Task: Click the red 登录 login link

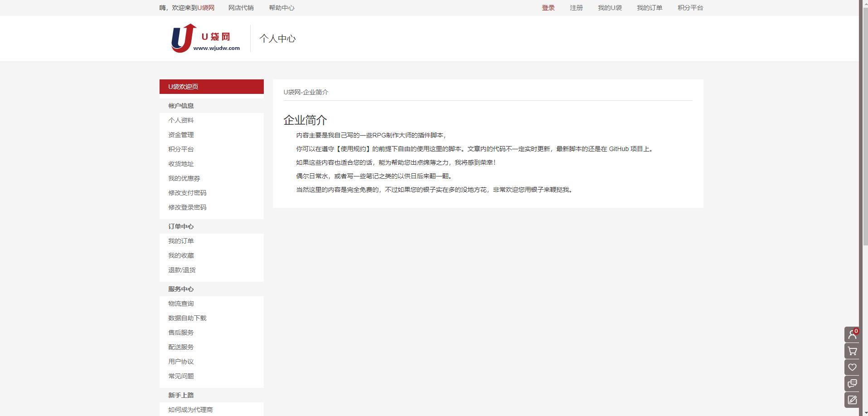Action: pyautogui.click(x=548, y=8)
